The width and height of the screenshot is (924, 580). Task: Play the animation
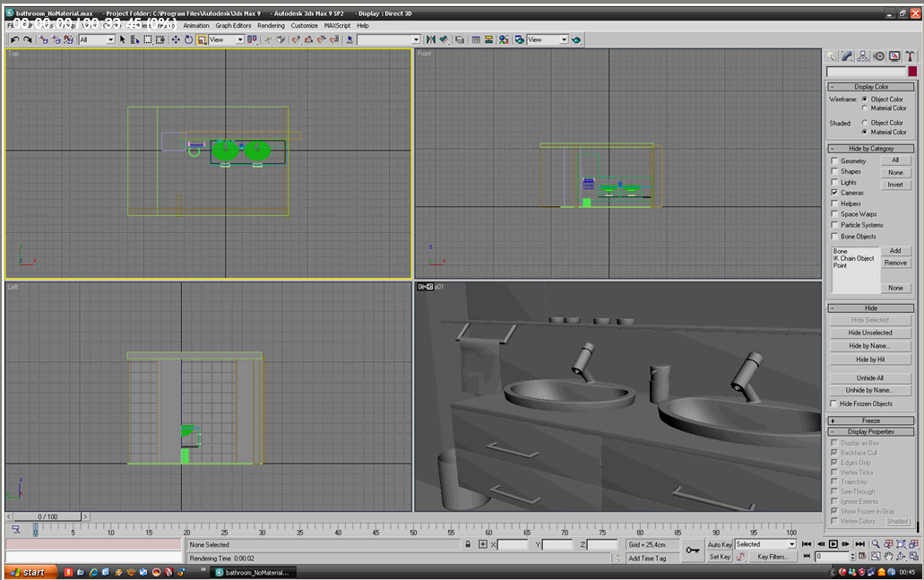(x=833, y=544)
